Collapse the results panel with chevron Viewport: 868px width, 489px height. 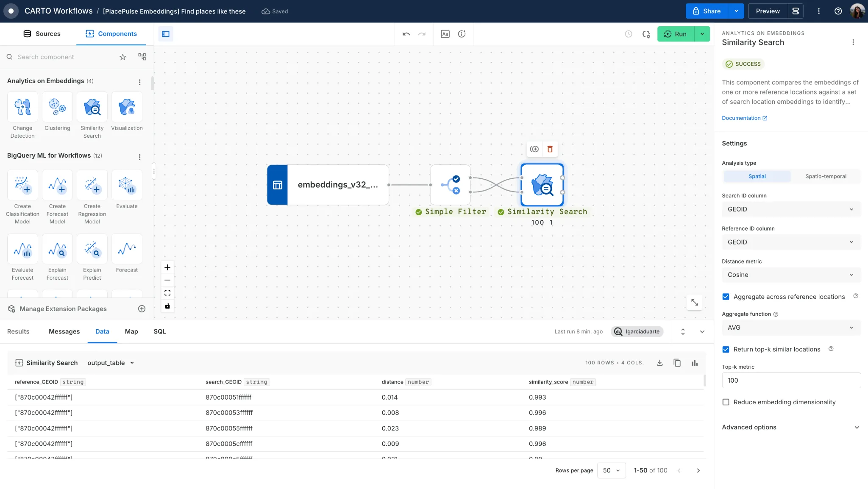702,332
